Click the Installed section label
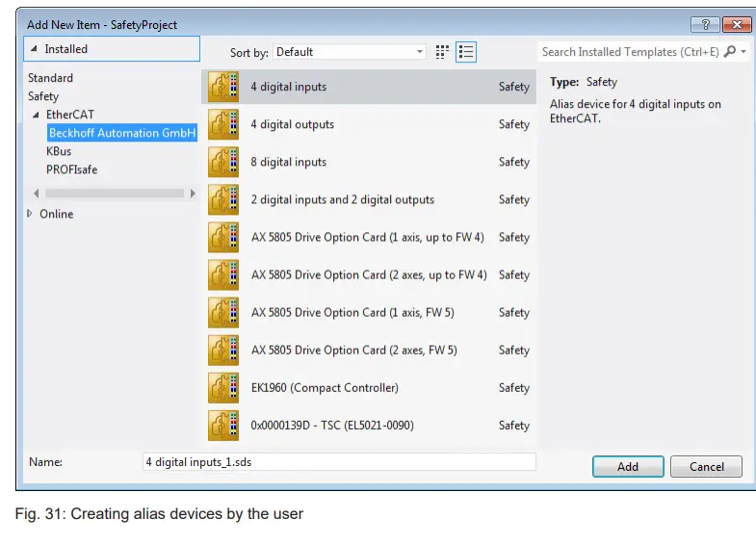The image size is (756, 545). tap(66, 49)
